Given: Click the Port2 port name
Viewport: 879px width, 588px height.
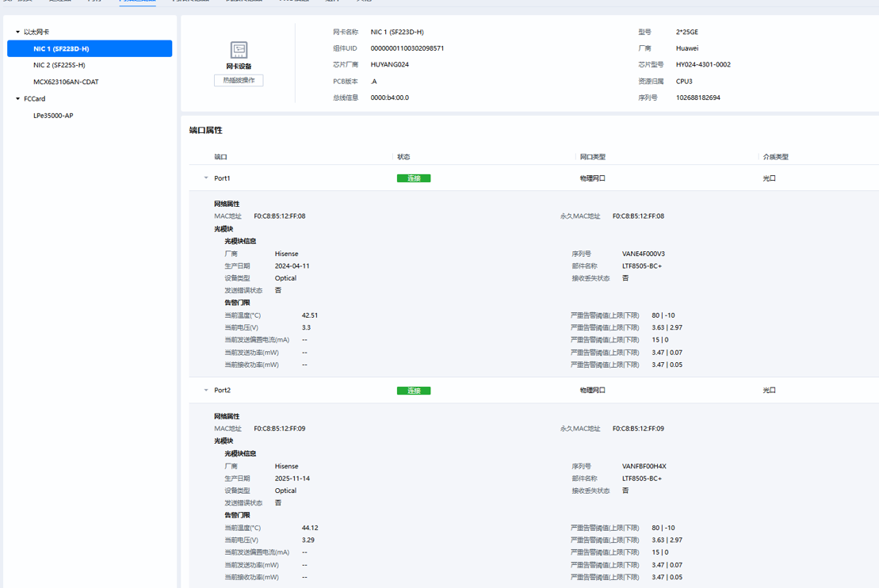Looking at the screenshot, I should [x=222, y=390].
